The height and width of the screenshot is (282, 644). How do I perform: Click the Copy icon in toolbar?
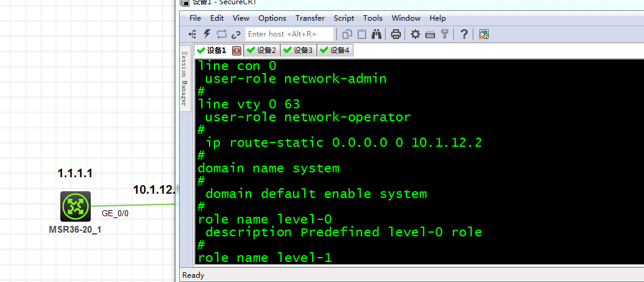coord(347,34)
